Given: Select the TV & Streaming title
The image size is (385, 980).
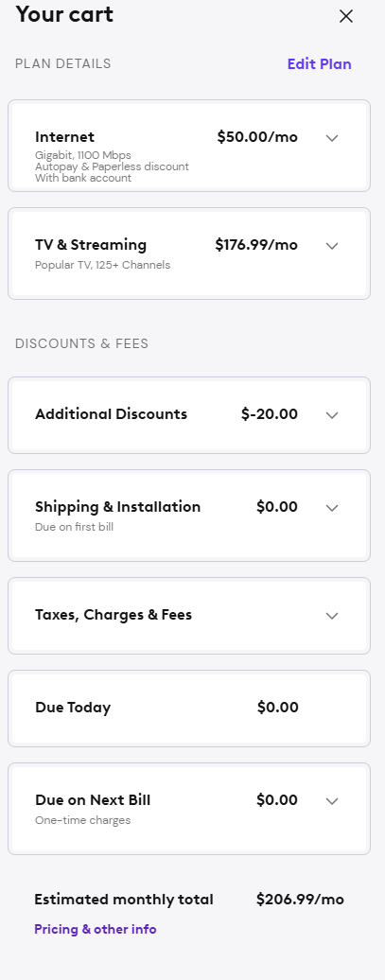Looking at the screenshot, I should pyautogui.click(x=91, y=245).
